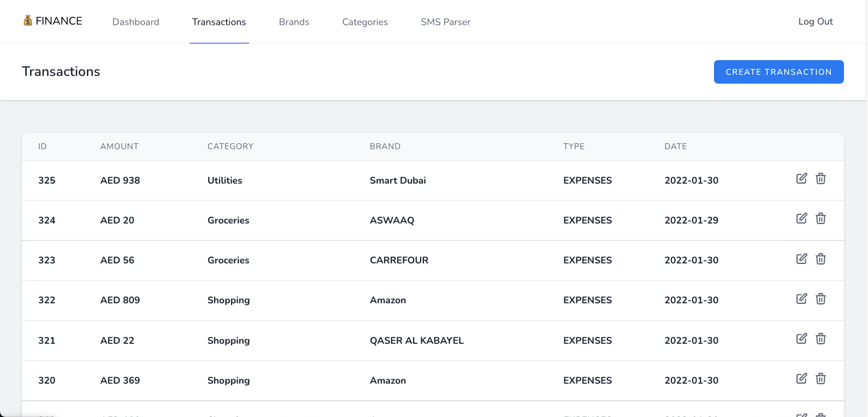Click the Log Out link
This screenshot has width=868, height=417.
816,21
